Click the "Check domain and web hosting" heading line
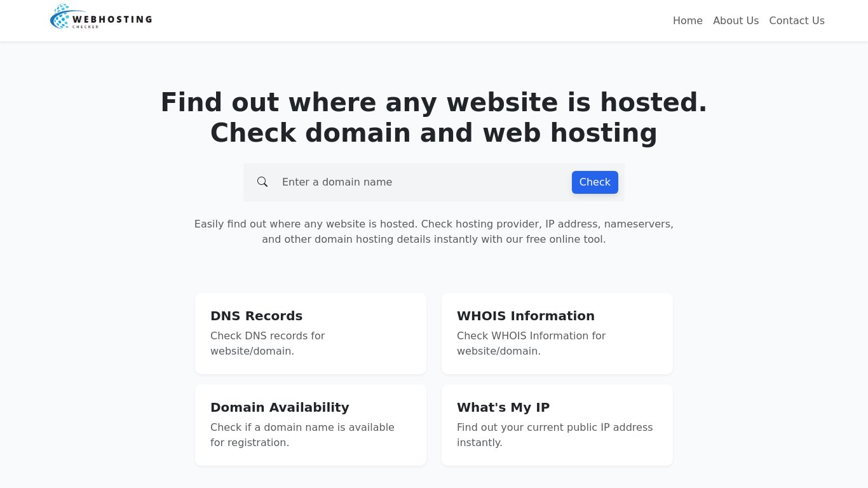The width and height of the screenshot is (868, 488). pos(433,133)
